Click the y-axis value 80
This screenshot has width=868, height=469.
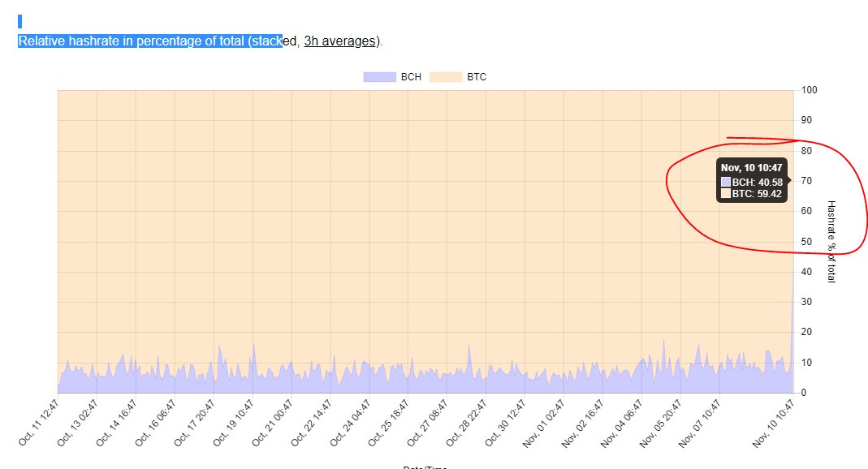806,150
